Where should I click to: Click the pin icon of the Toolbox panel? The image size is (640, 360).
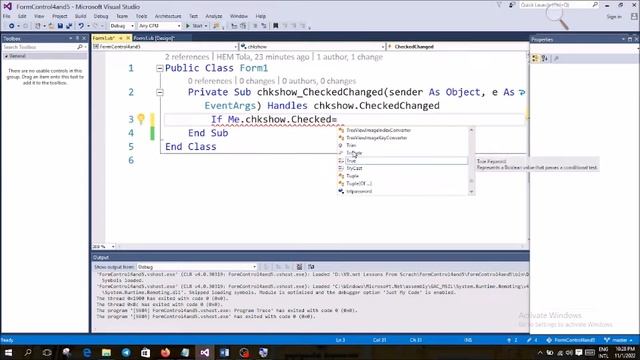[77, 38]
